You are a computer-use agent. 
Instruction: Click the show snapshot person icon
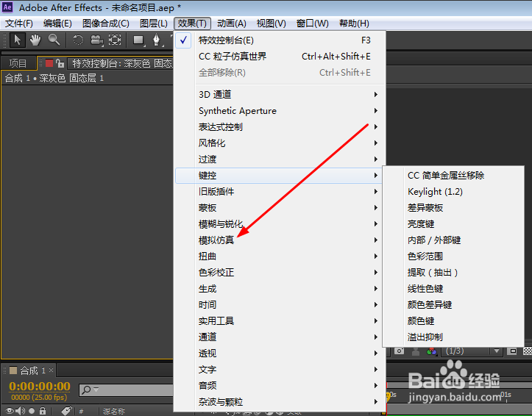(x=416, y=351)
